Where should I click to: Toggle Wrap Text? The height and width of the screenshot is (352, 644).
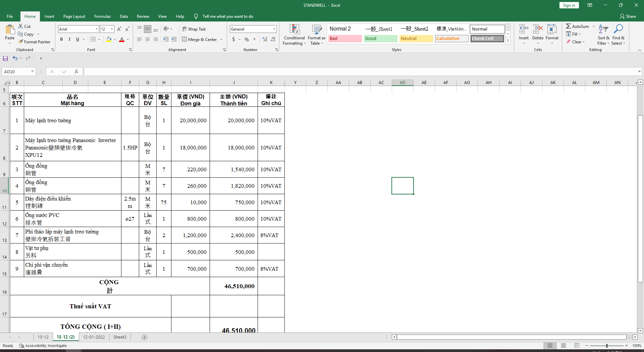click(x=194, y=29)
